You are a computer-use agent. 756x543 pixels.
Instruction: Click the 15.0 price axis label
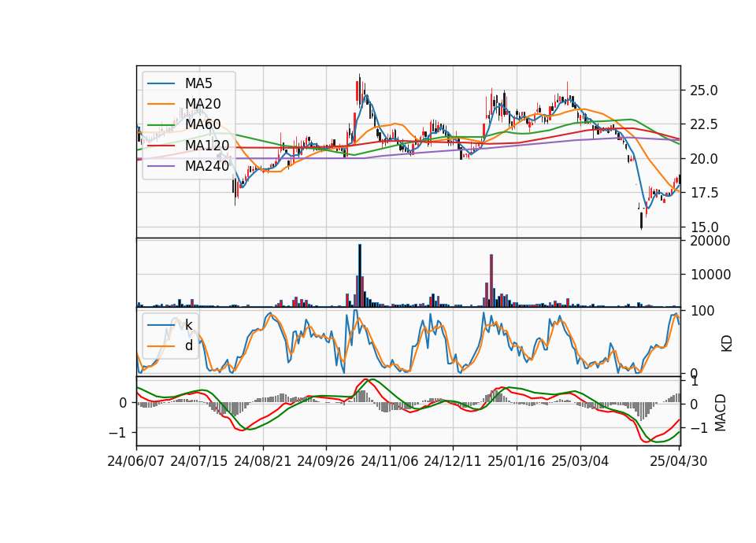point(704,227)
